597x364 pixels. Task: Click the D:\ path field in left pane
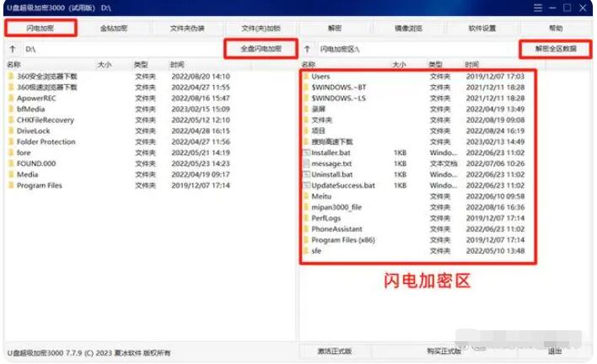(118, 49)
